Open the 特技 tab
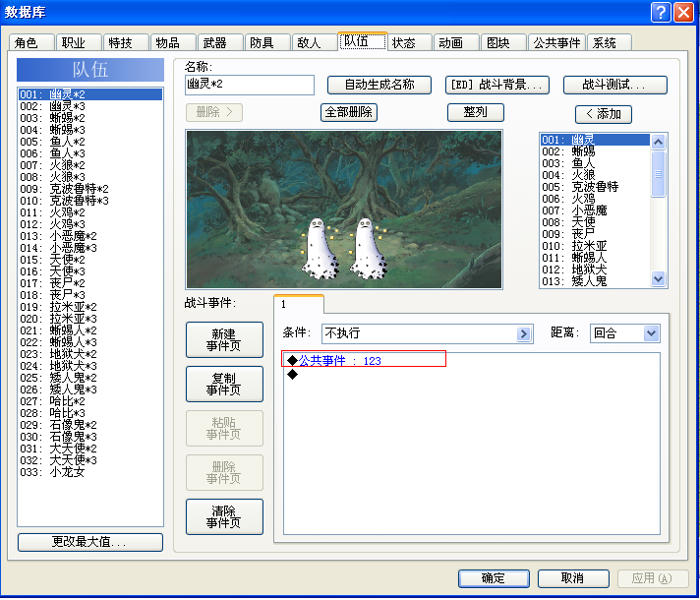700x600 pixels. (126, 42)
